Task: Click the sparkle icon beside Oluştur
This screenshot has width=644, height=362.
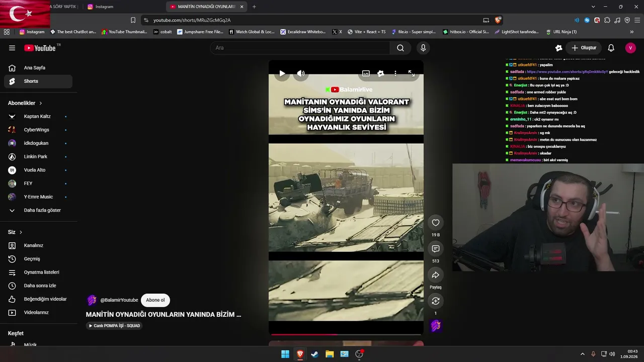Action: (x=558, y=48)
